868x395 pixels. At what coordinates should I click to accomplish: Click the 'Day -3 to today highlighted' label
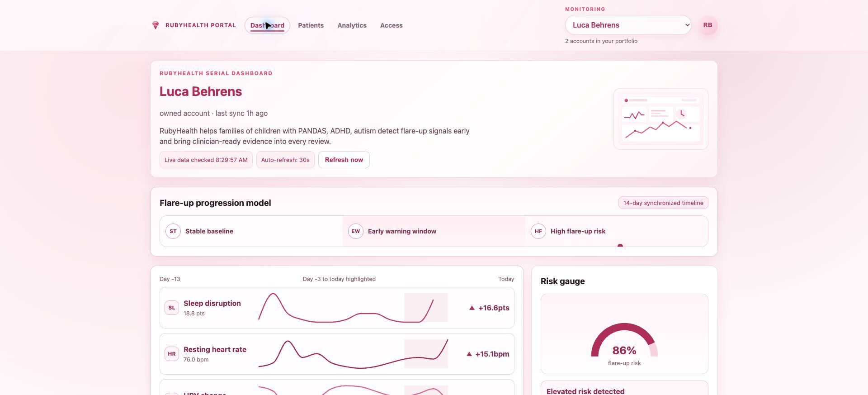339,279
